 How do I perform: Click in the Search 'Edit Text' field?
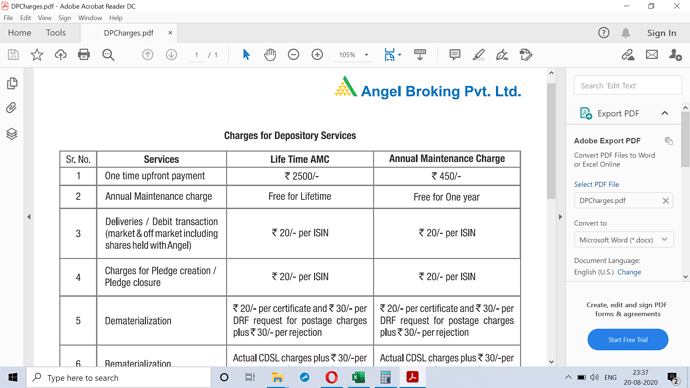(x=628, y=85)
